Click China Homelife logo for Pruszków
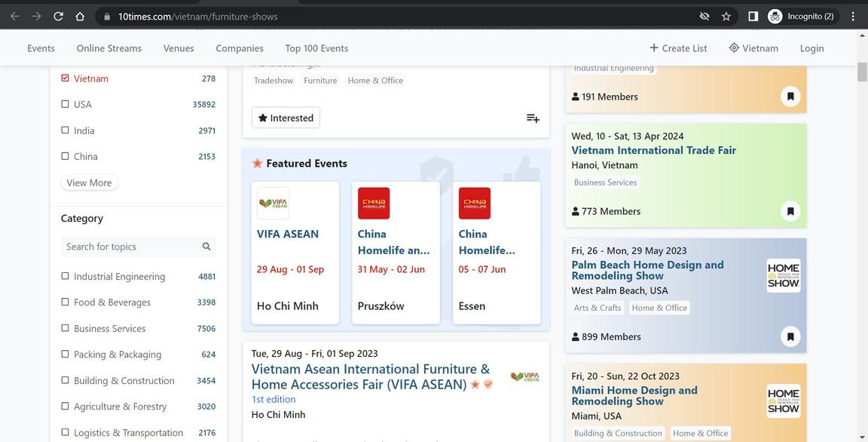 374,204
